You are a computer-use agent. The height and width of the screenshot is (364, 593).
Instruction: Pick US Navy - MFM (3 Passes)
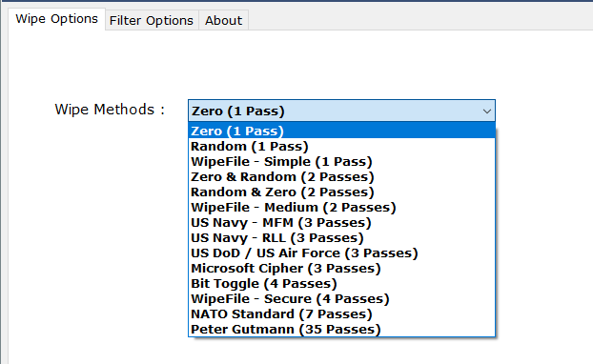(341, 223)
